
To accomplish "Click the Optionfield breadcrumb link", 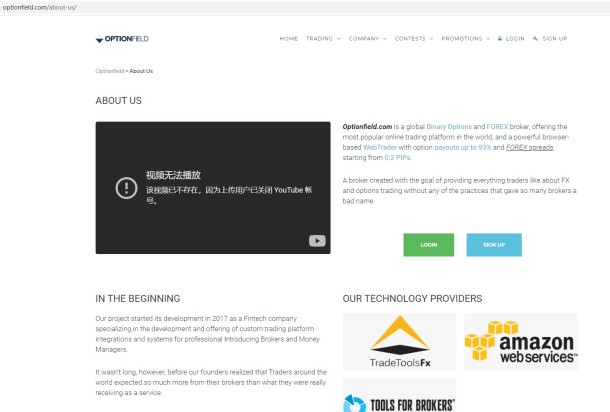I will [x=109, y=71].
